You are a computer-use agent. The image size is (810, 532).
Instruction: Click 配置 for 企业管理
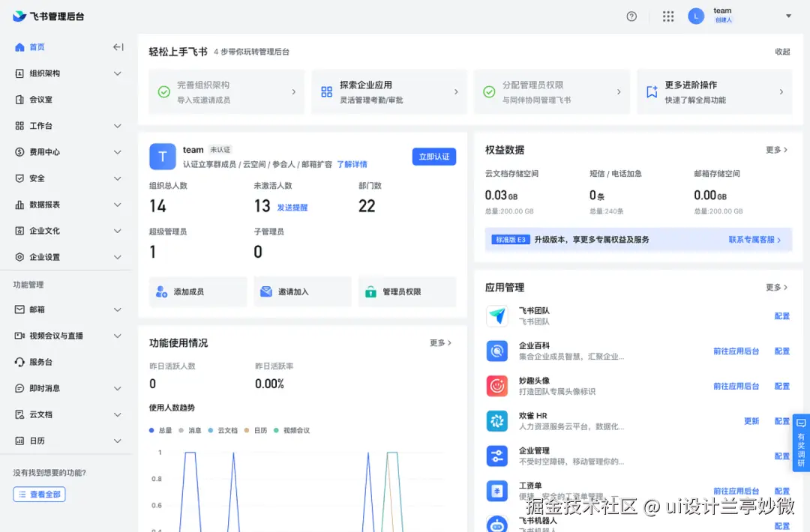782,456
